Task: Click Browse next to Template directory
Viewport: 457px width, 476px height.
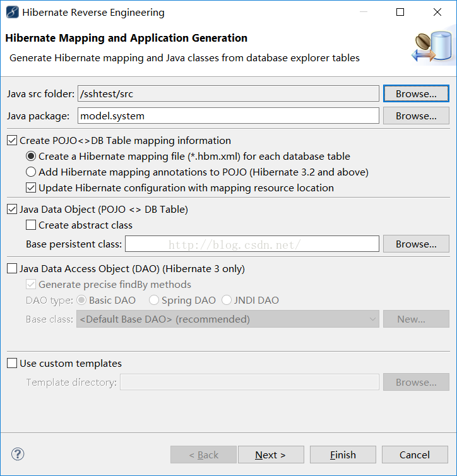Action: pos(416,382)
